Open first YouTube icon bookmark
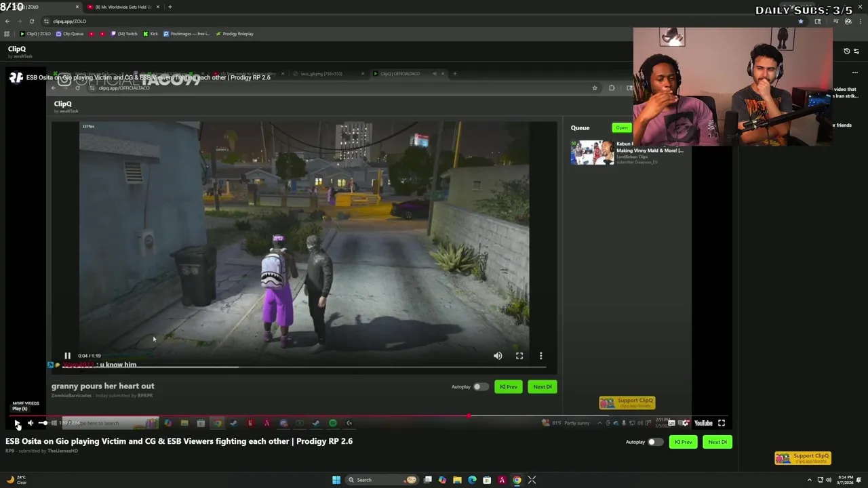The width and height of the screenshot is (868, 488). click(92, 34)
